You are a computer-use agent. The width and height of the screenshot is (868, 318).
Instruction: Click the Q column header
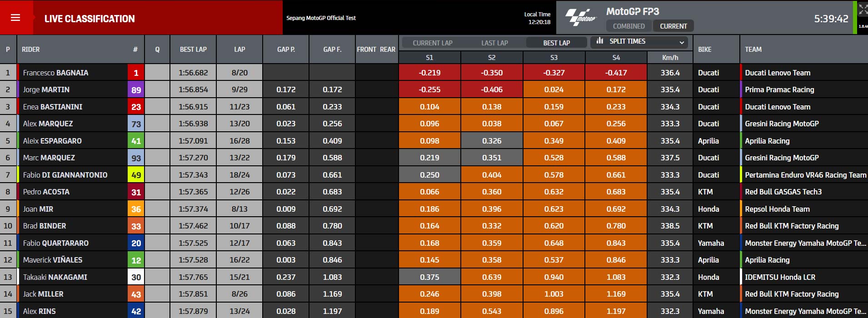157,49
